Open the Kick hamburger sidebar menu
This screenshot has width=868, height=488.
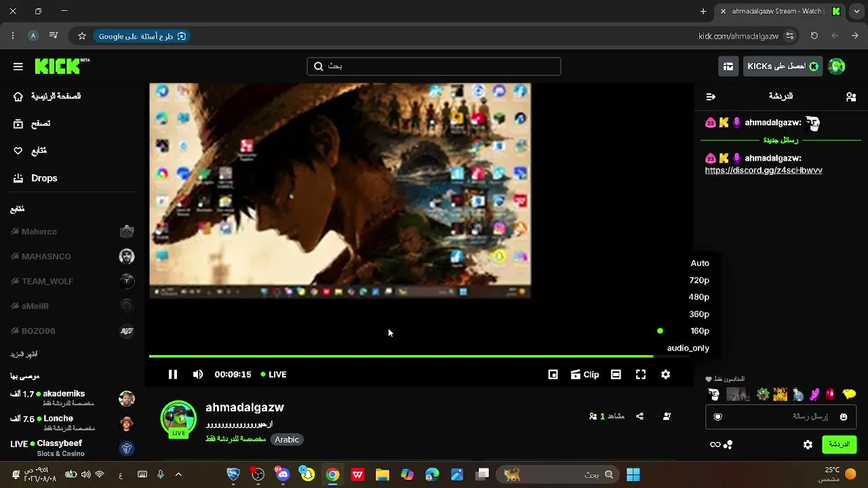point(18,66)
